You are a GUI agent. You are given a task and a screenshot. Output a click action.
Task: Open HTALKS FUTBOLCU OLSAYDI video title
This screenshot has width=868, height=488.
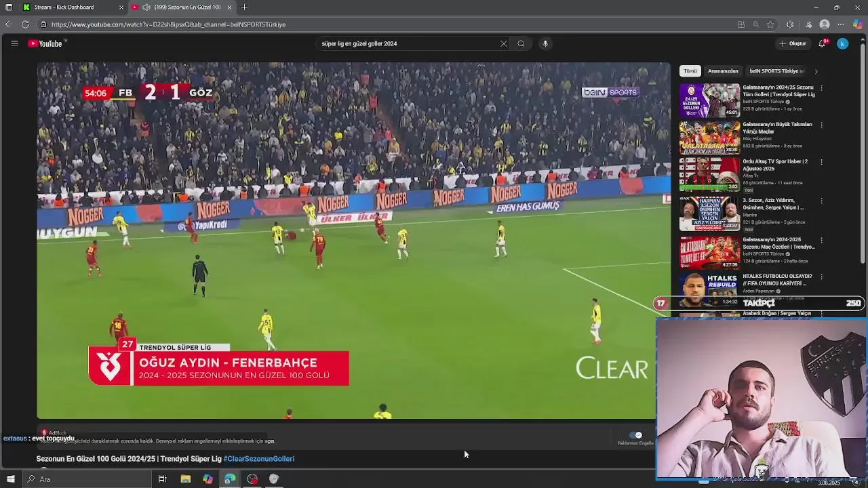click(777, 280)
